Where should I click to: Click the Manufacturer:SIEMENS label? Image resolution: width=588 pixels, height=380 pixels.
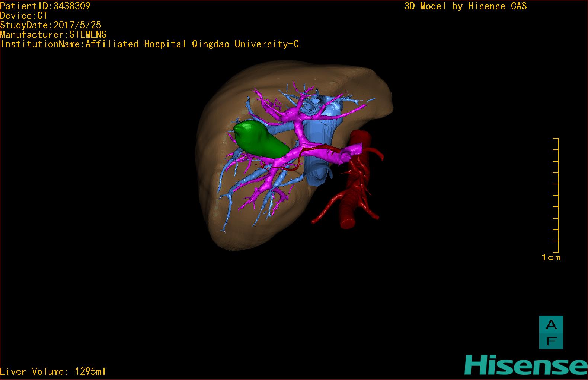pyautogui.click(x=53, y=35)
